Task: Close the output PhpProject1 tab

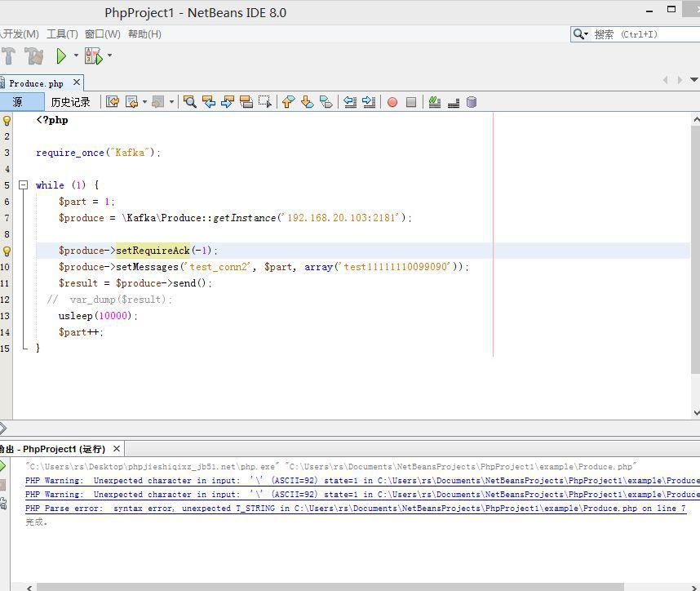Action: coord(117,448)
